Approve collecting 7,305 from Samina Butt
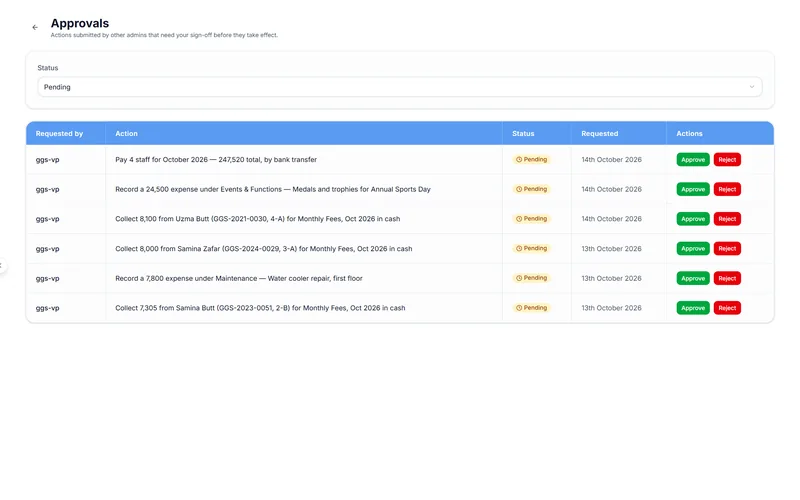 [x=693, y=308]
